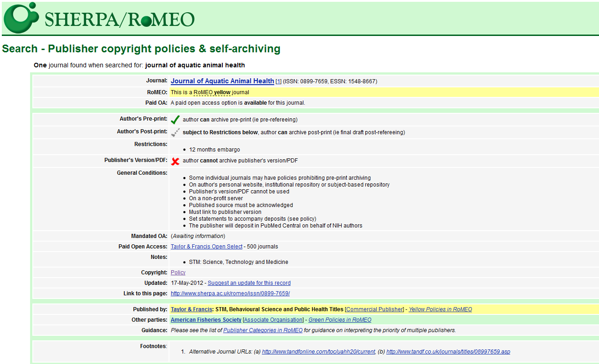Click the SHERPA/RoMEO logo

(x=99, y=18)
